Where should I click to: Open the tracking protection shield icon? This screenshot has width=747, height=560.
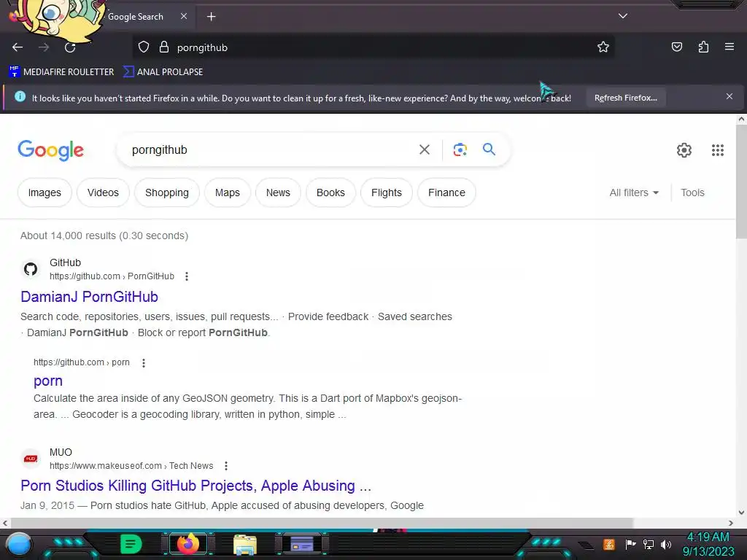(144, 47)
